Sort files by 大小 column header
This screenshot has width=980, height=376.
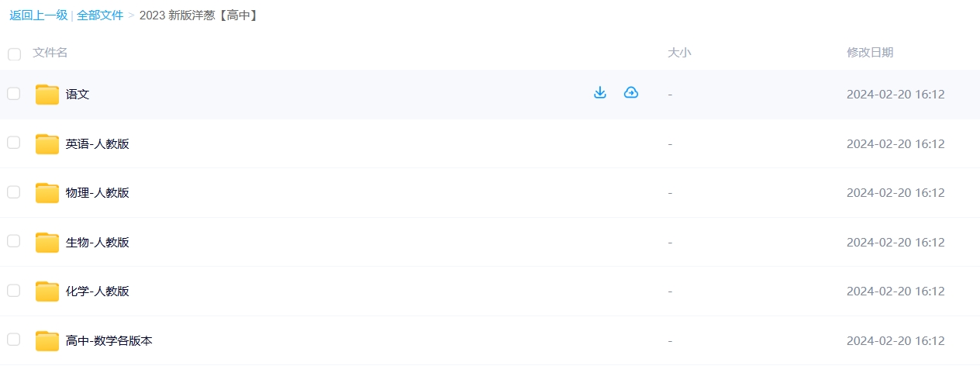pos(679,53)
